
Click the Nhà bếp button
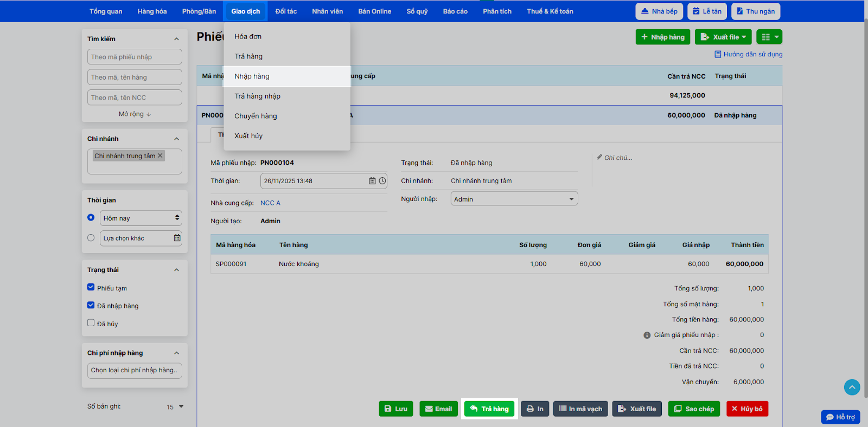(x=659, y=11)
